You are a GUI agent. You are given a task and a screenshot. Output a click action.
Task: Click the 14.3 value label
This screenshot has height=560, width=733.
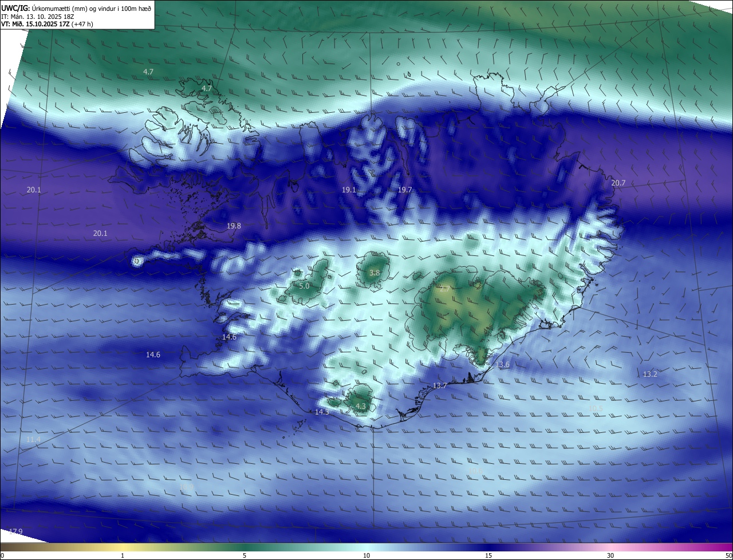click(322, 412)
